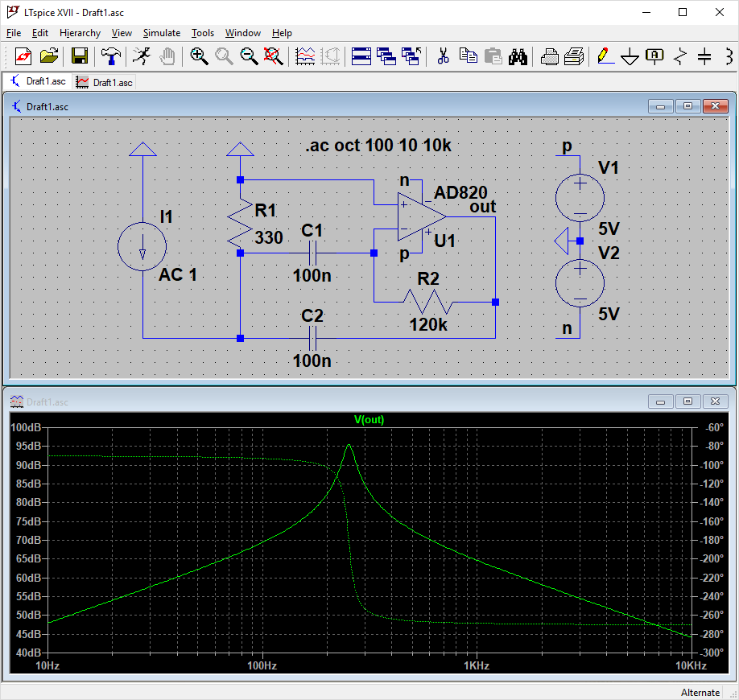Click the -60° phase axis label
This screenshot has width=739, height=700.
pyautogui.click(x=715, y=427)
